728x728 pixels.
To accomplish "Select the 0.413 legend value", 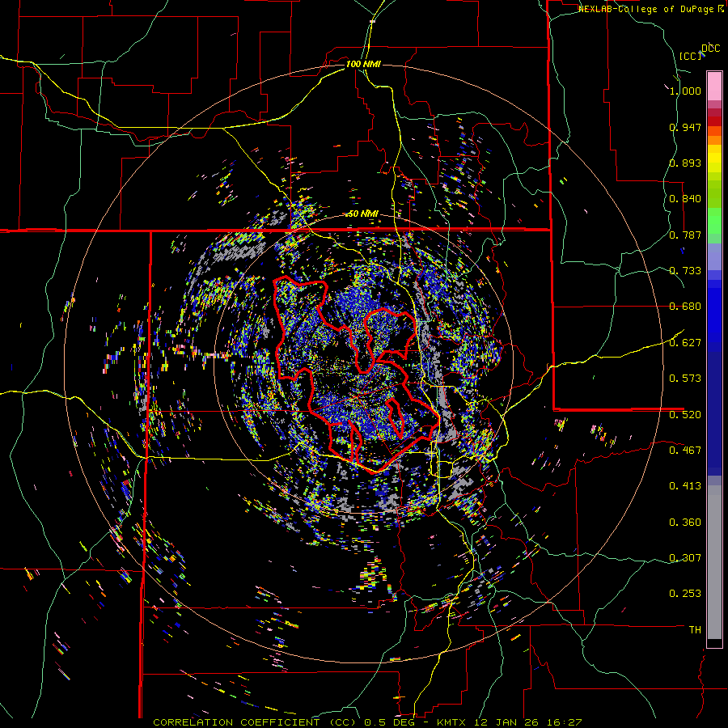I will 685,486.
